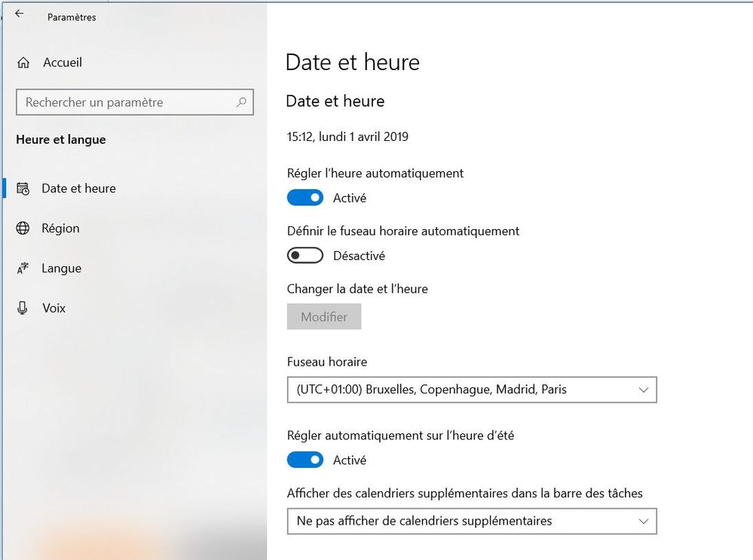753x560 pixels.
Task: Open the Fuseau horaire dropdown
Action: 472,390
